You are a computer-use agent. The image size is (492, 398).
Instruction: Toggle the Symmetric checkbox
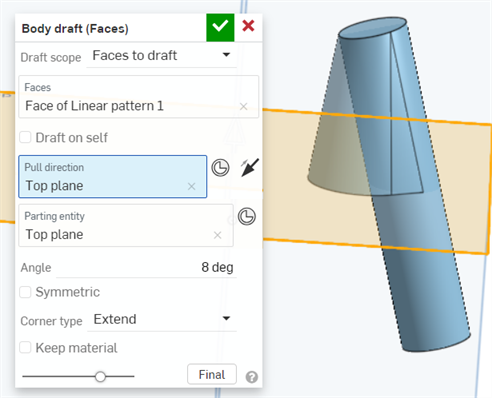tap(25, 292)
